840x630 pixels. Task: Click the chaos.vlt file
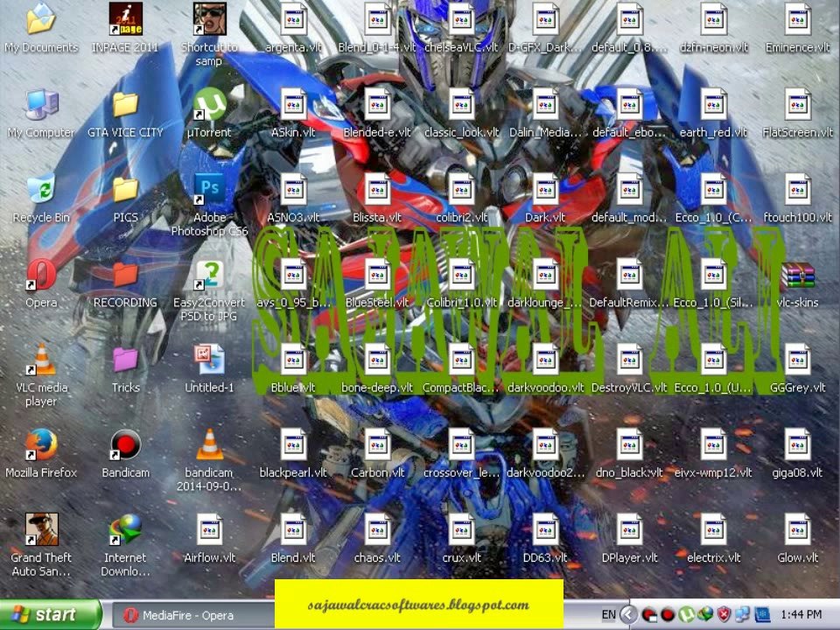coord(378,529)
